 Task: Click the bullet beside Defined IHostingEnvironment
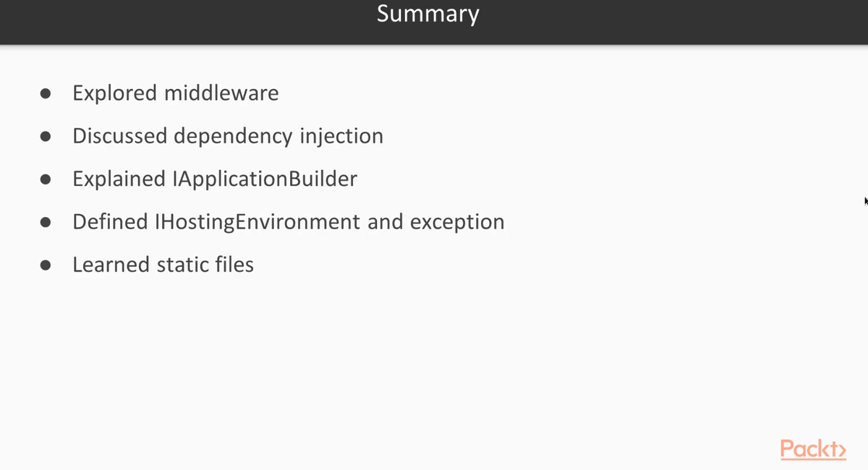coord(46,222)
